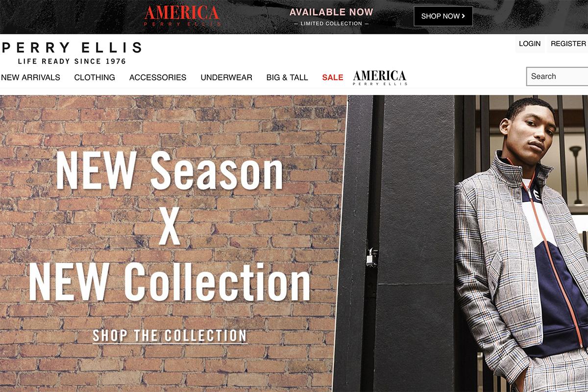Image resolution: width=588 pixels, height=392 pixels.
Task: Click the red America banner logo
Action: pos(182,16)
